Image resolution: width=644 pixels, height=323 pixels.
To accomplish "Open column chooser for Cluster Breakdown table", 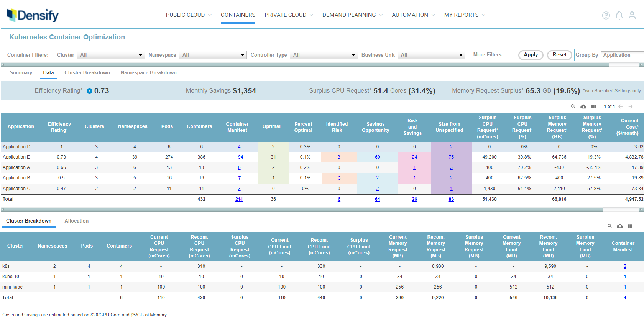I will coord(630,226).
